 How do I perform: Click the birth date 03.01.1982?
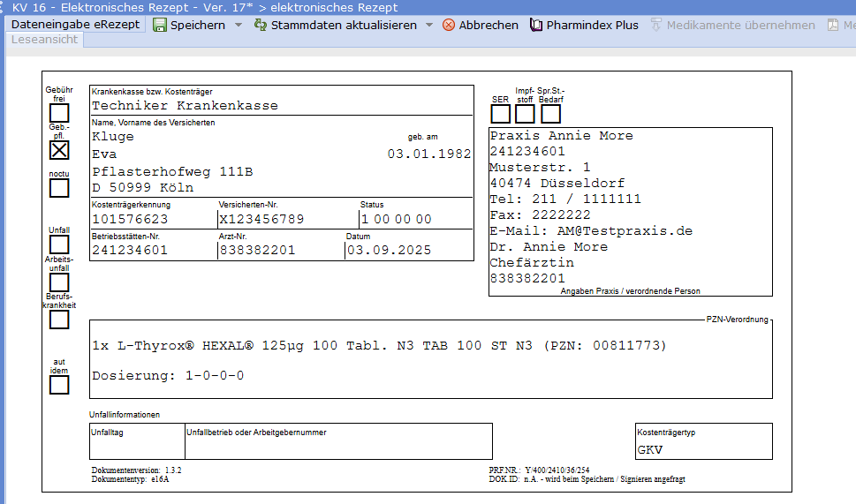[429, 154]
